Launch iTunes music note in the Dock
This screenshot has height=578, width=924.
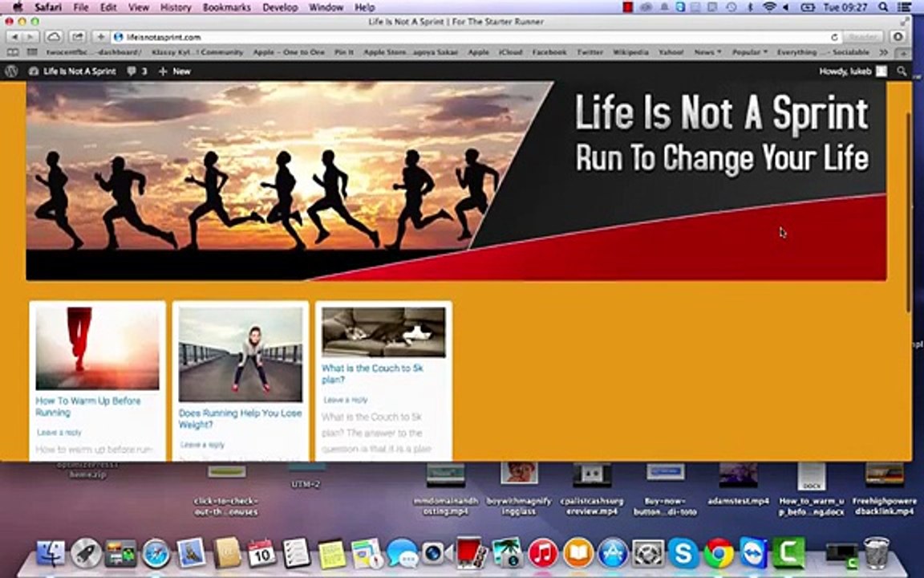[543, 554]
